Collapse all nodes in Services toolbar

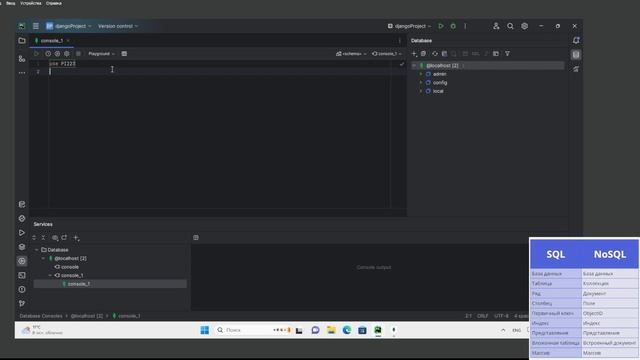(43, 238)
